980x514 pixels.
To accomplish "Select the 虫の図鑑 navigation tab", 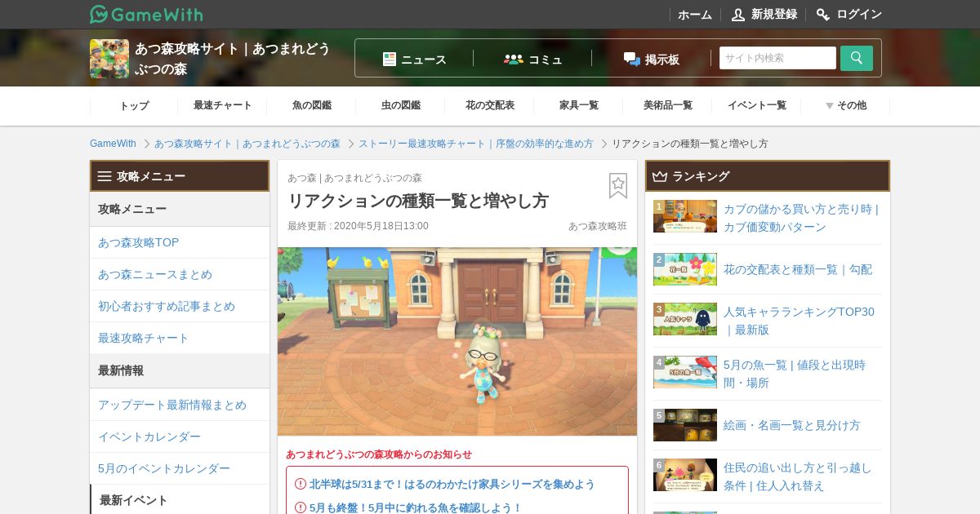I will 401,105.
